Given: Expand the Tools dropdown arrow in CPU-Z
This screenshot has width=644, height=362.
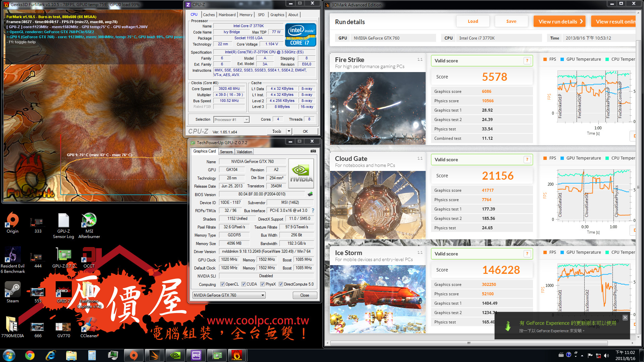Looking at the screenshot, I should tap(289, 131).
